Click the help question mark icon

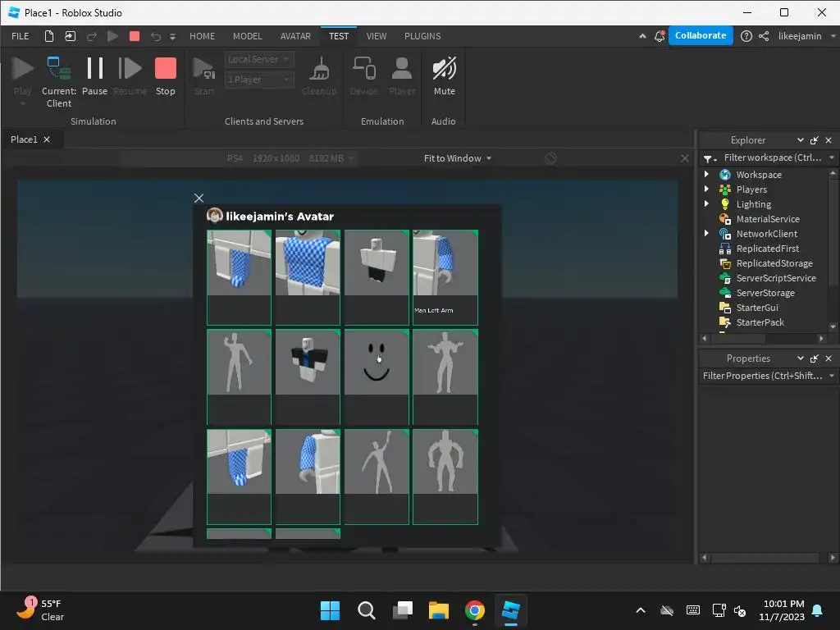click(x=746, y=36)
